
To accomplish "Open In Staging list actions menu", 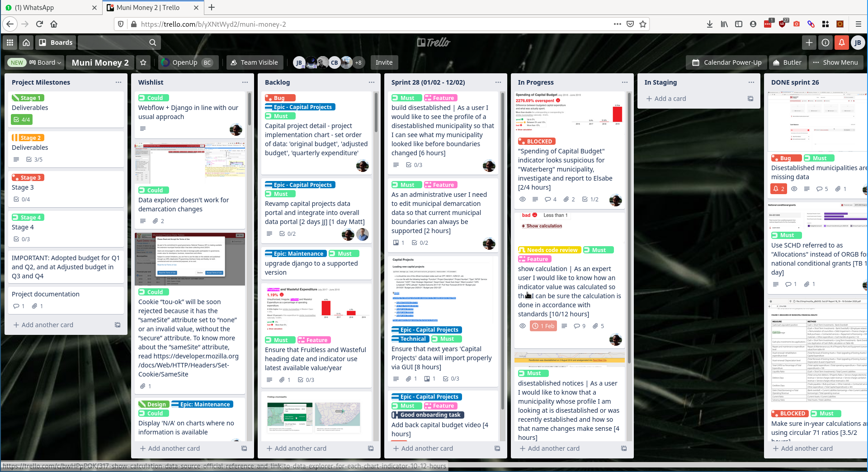I will 751,82.
